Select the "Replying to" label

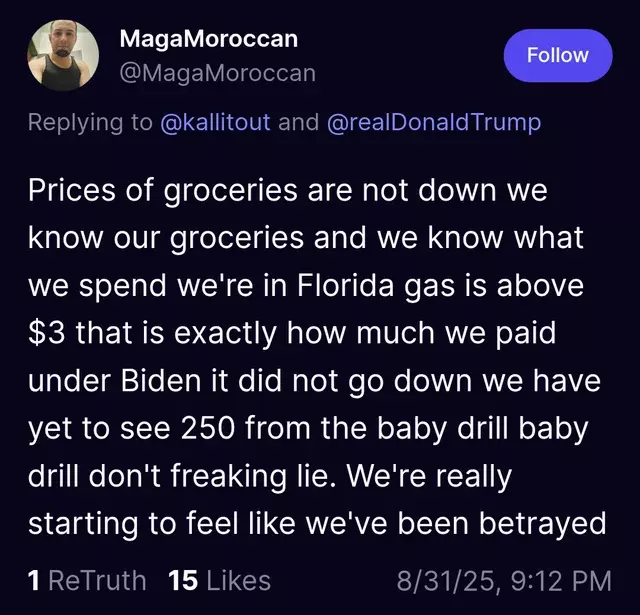click(x=90, y=122)
